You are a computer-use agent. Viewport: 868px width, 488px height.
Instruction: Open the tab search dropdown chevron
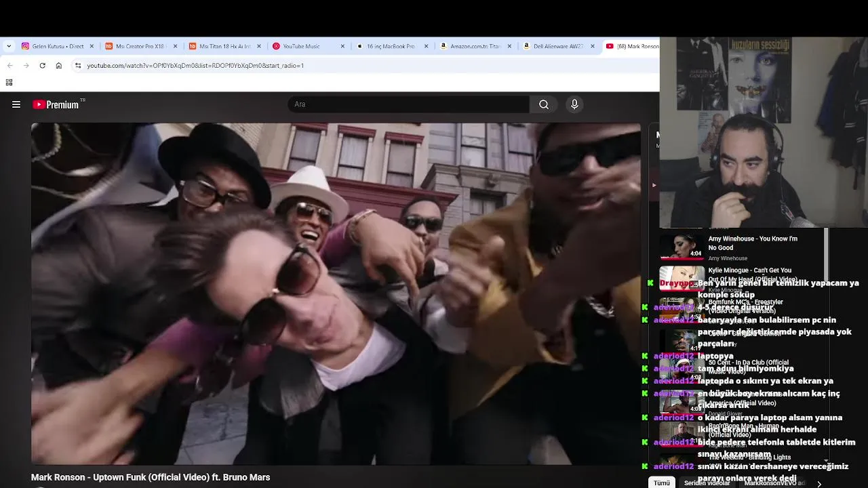pos(9,46)
